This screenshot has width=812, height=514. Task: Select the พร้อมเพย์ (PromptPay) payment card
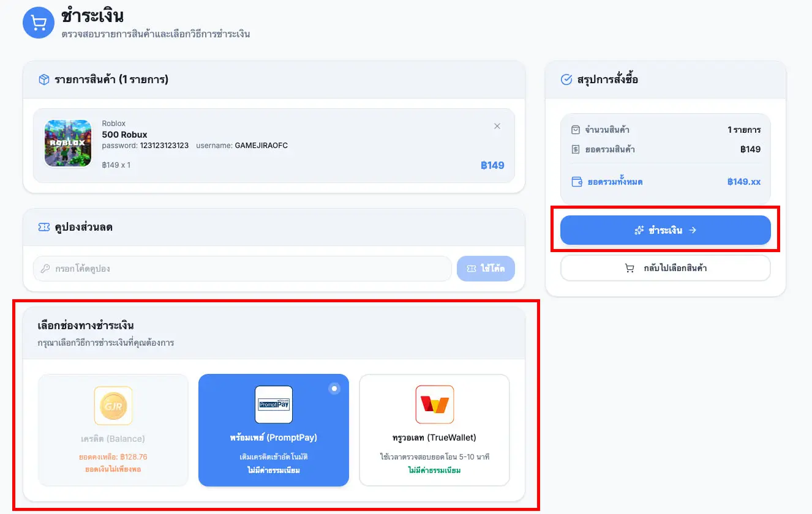pyautogui.click(x=274, y=430)
